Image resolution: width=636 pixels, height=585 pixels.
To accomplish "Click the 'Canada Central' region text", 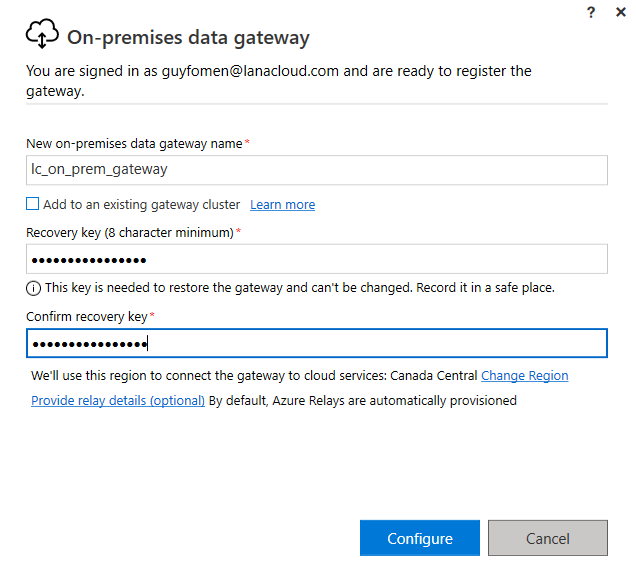I will point(433,376).
